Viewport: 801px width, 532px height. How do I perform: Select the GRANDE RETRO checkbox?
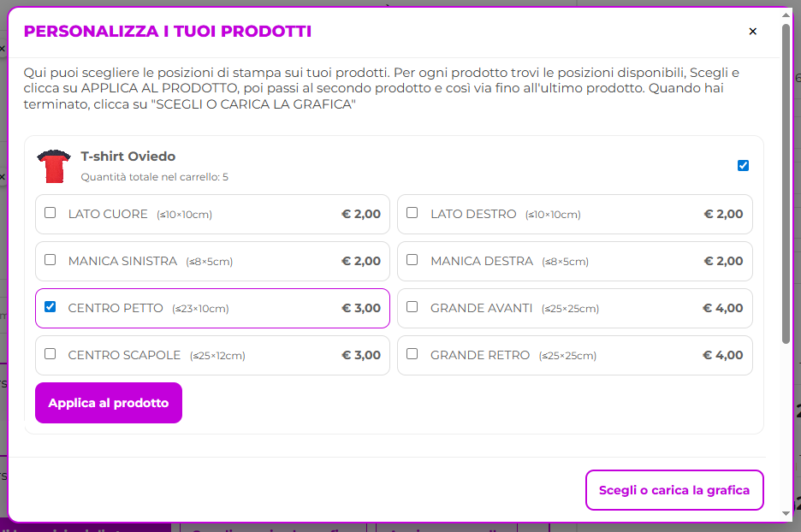click(x=412, y=354)
